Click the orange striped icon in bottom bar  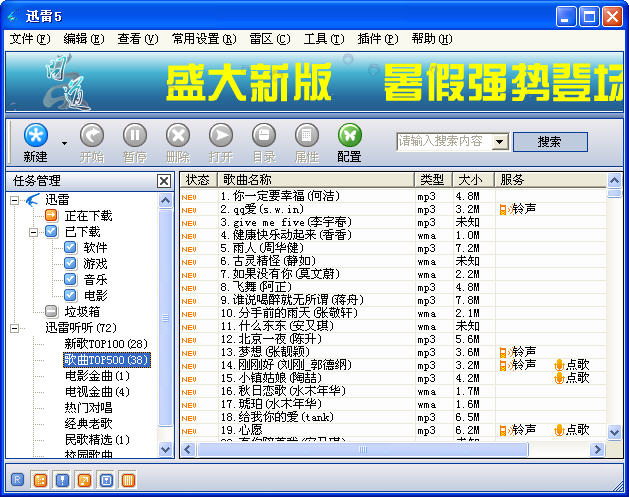(128, 480)
